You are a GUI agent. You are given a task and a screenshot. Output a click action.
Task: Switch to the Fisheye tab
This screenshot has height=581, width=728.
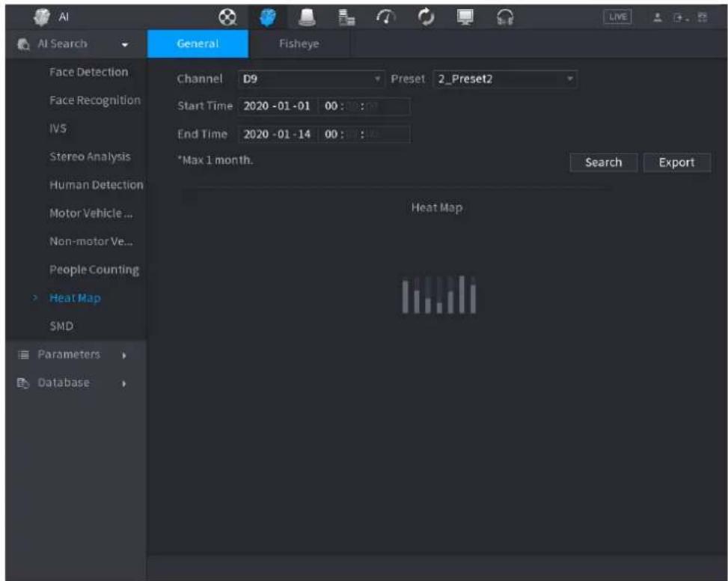[299, 43]
